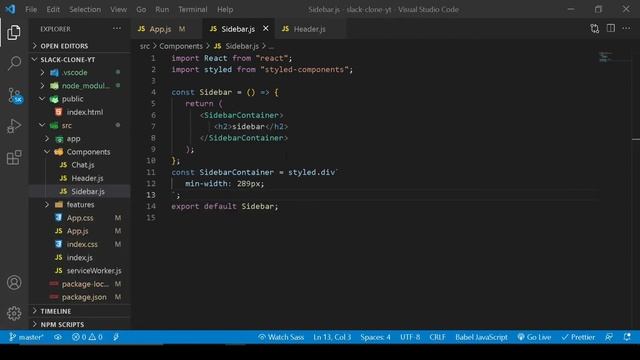Viewport: 640px width, 360px height.
Task: Click the feedback icon in the status bar
Action: (609, 337)
